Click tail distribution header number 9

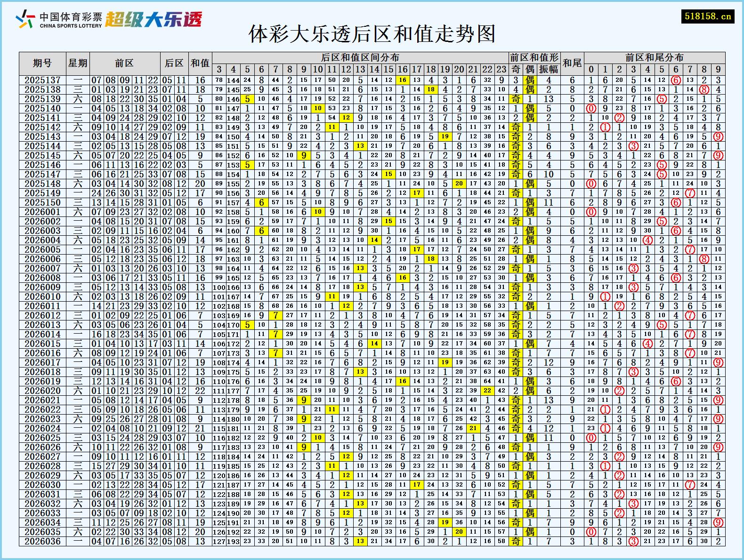[x=718, y=69]
